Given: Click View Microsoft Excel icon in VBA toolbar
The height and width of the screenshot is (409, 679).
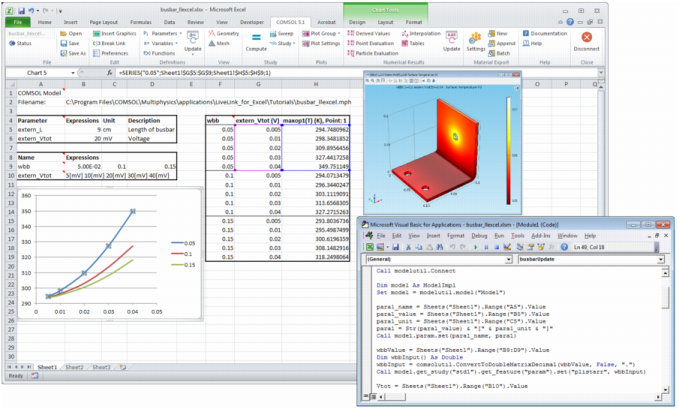Looking at the screenshot, I should click(369, 247).
